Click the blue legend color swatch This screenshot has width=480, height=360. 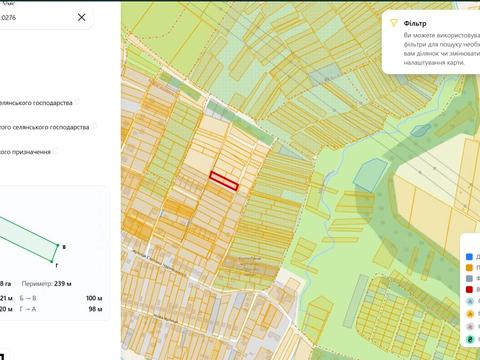(x=469, y=257)
